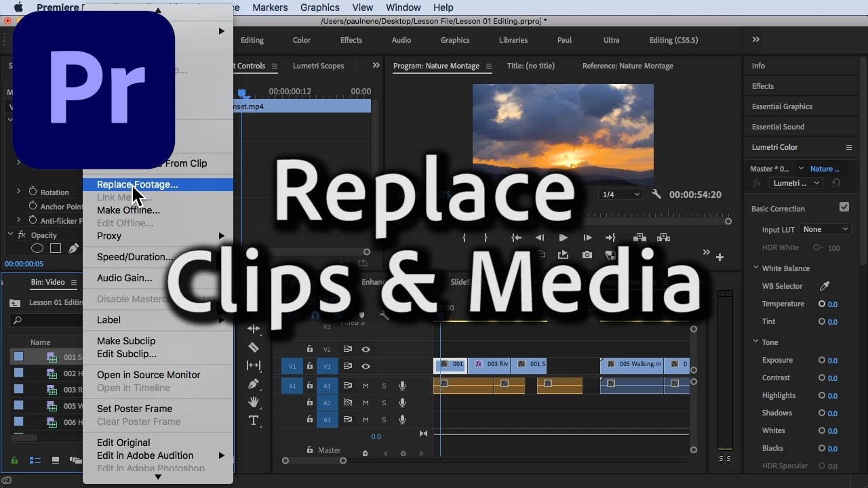Image resolution: width=868 pixels, height=488 pixels.
Task: Open the Lumetri Color panel menu
Action: (x=848, y=147)
